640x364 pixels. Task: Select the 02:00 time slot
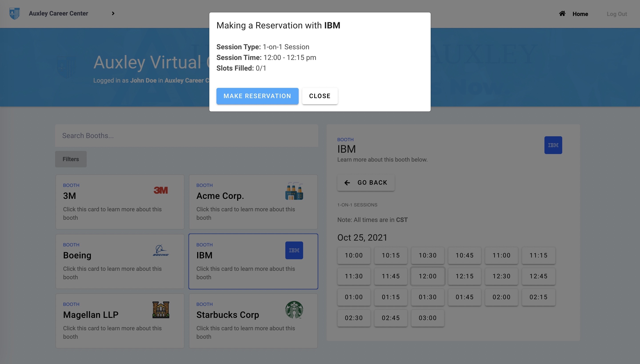(x=502, y=297)
